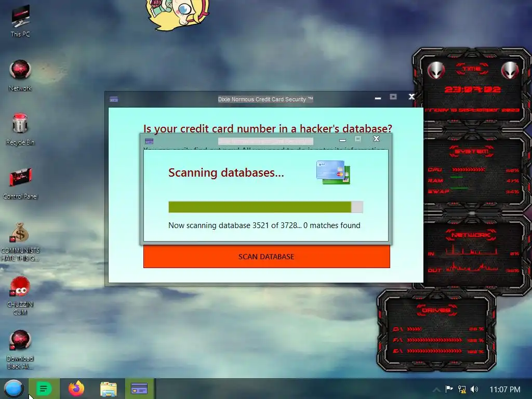Open the network tray icon
The width and height of the screenshot is (532, 399).
point(462,389)
